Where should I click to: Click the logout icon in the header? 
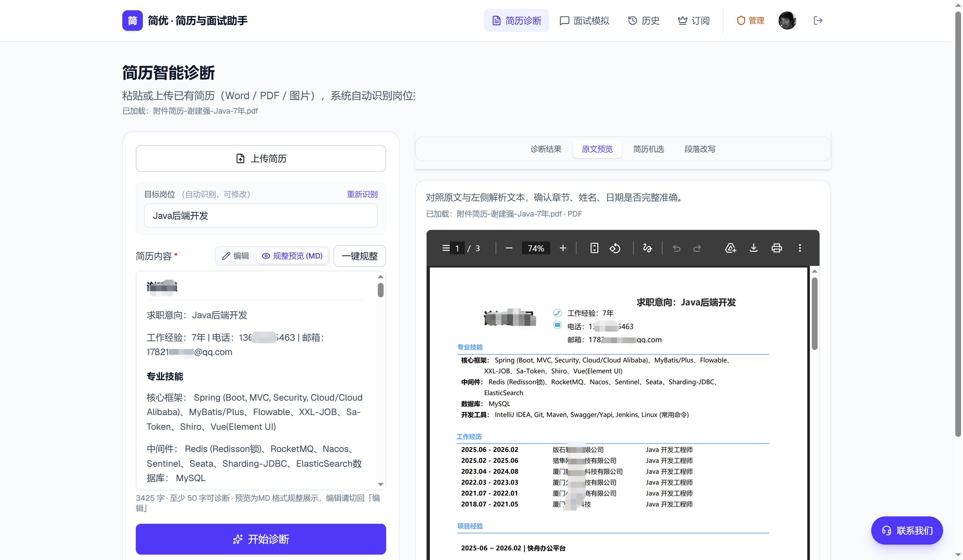coord(818,20)
